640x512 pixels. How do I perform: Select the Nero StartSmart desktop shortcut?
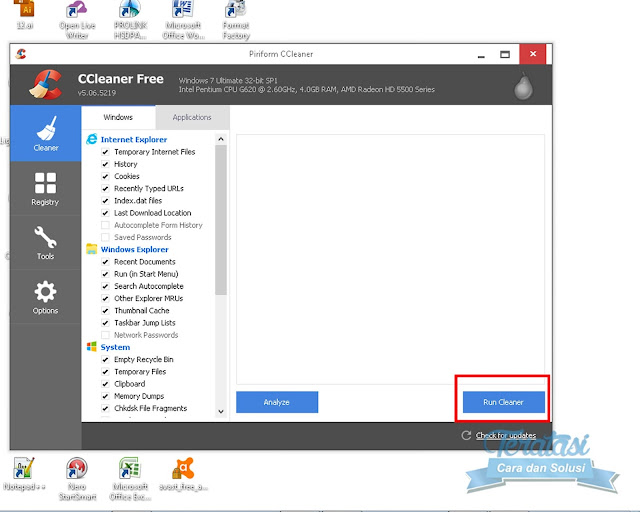click(x=77, y=479)
